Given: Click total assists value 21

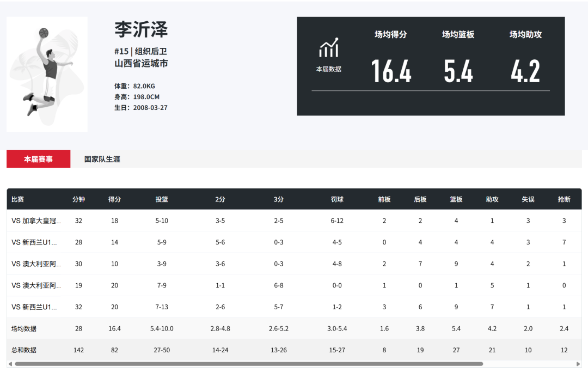Looking at the screenshot, I should [492, 350].
